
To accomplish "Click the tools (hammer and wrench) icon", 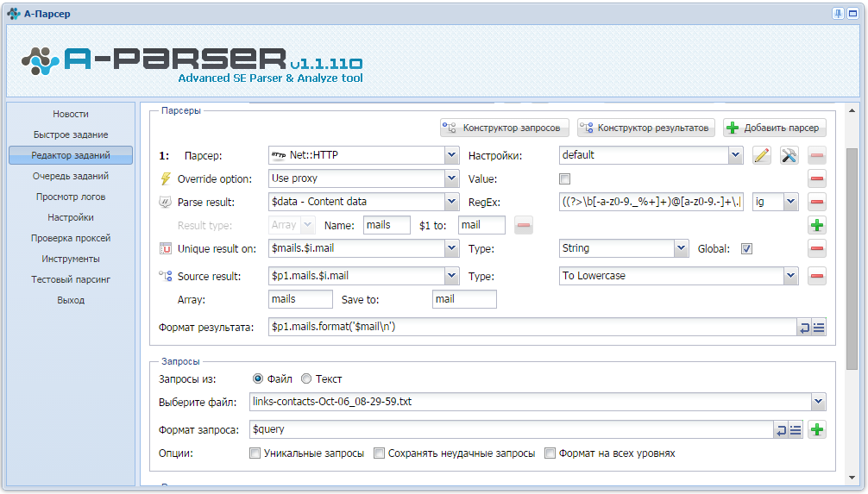I will tap(789, 155).
